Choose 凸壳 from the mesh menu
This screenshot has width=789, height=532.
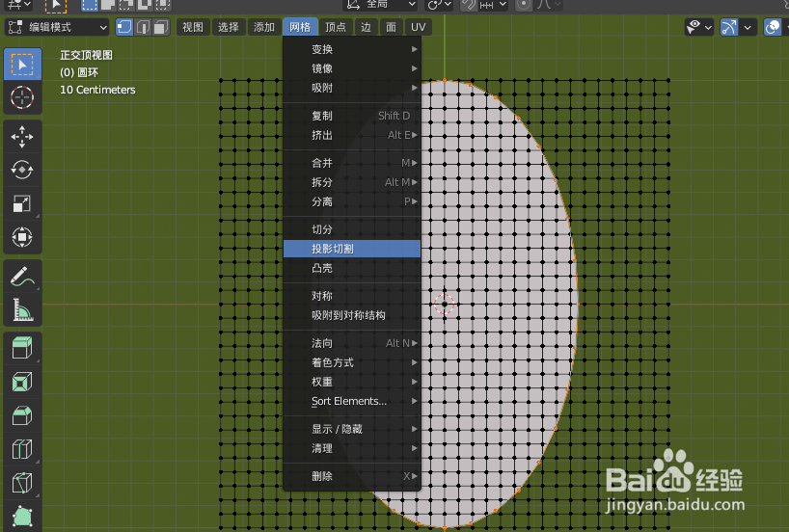click(x=352, y=268)
